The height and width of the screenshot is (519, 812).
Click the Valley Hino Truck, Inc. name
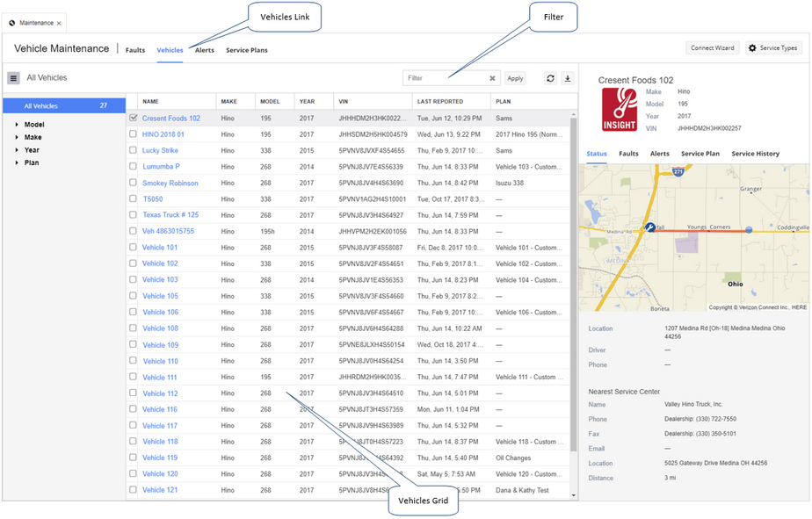coord(693,404)
